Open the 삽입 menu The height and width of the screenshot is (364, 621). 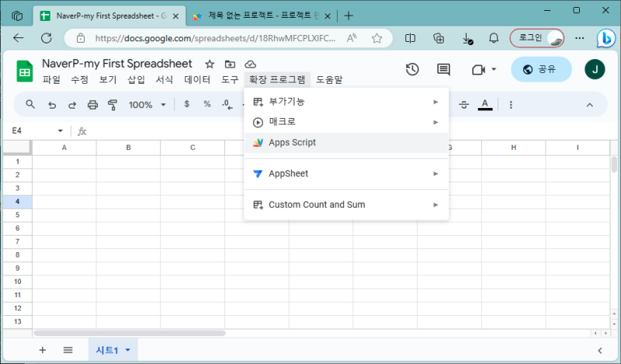point(136,80)
